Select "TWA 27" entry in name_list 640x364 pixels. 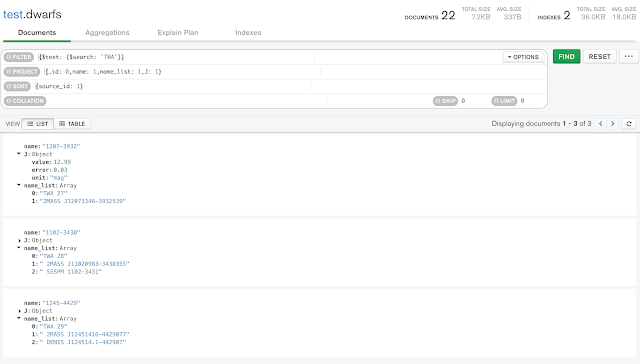pyautogui.click(x=53, y=193)
